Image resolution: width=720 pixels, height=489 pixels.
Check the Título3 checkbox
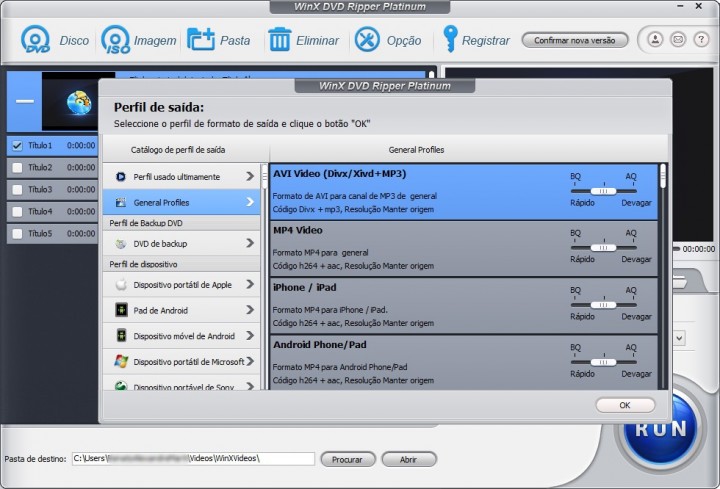pyautogui.click(x=17, y=190)
